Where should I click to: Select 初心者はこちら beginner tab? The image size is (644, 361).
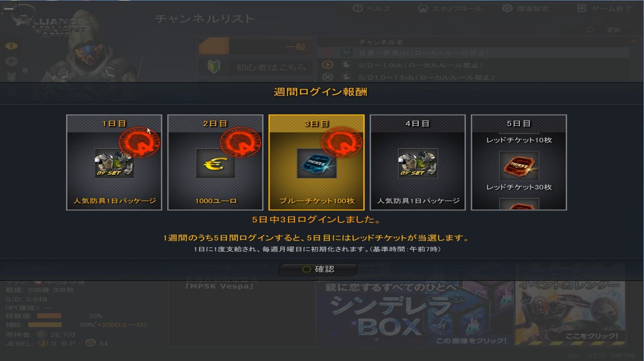click(x=255, y=67)
